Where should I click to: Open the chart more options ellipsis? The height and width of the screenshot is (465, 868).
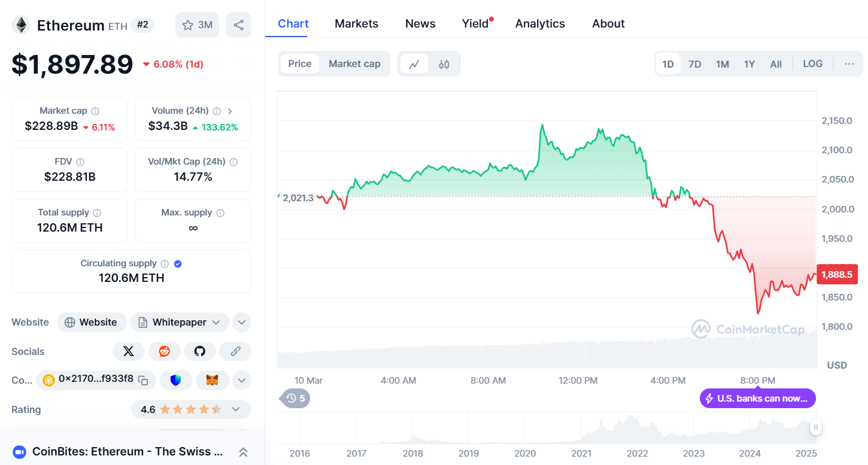tap(849, 64)
